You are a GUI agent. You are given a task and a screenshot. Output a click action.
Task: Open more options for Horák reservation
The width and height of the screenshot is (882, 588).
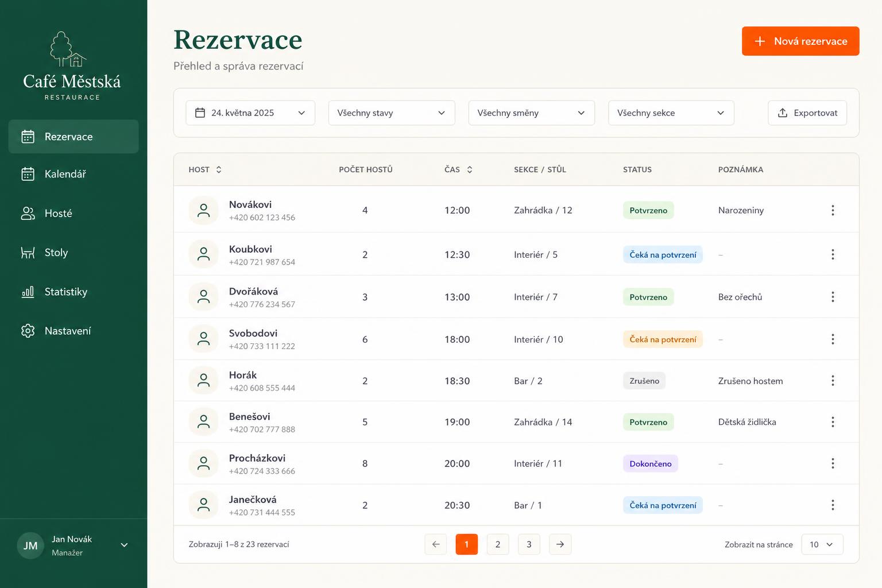(x=833, y=381)
